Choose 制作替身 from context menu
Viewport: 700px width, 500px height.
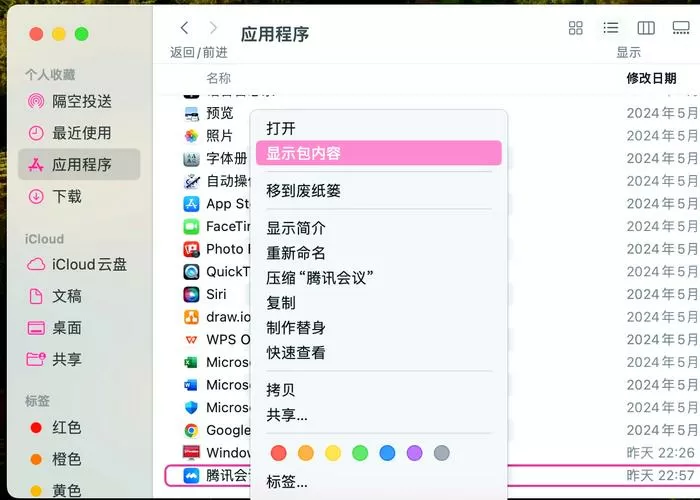point(379,328)
